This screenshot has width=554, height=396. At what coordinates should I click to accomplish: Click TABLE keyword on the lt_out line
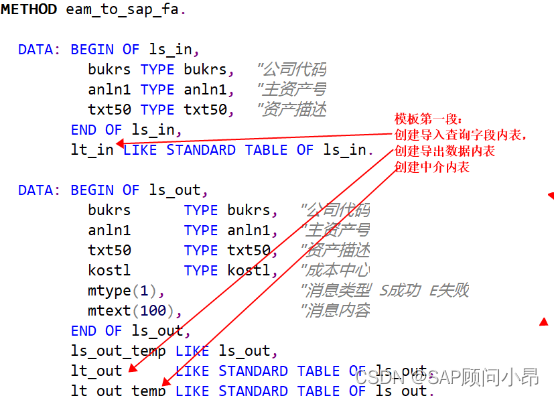pos(318,372)
